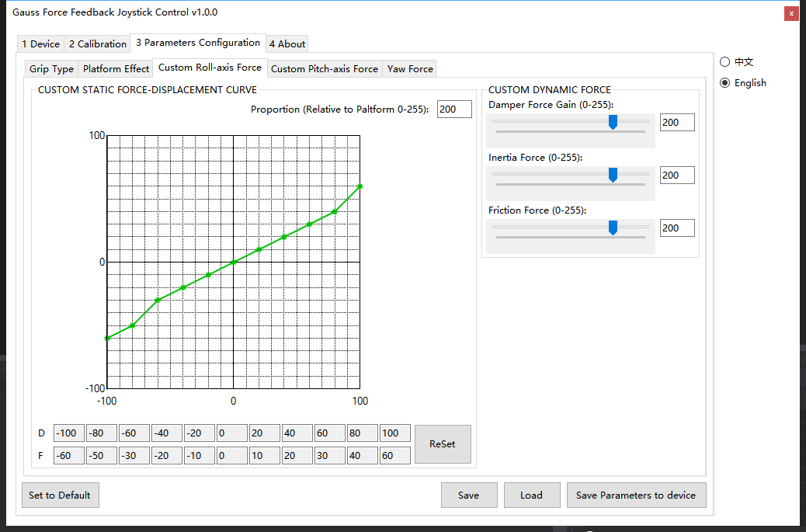Click the D row field showing -80

point(101,433)
